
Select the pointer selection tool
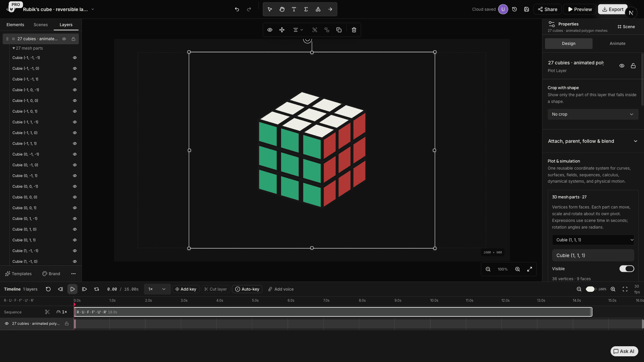270,9
